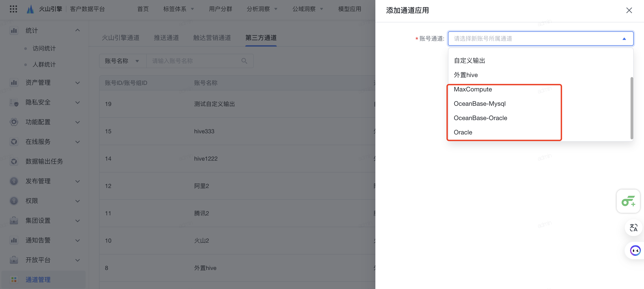This screenshot has width=644, height=289.
Task: Click the 通知告警 sidebar icon
Action: pyautogui.click(x=14, y=240)
